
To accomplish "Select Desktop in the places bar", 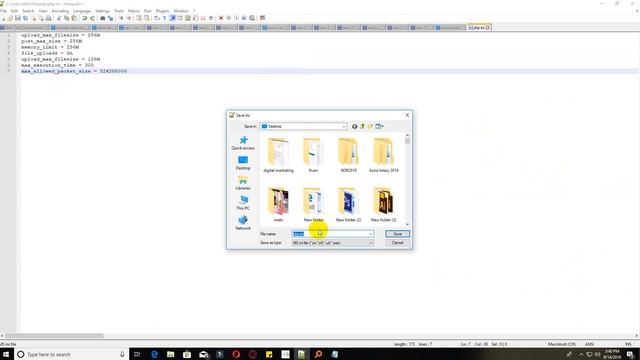I will point(243,163).
